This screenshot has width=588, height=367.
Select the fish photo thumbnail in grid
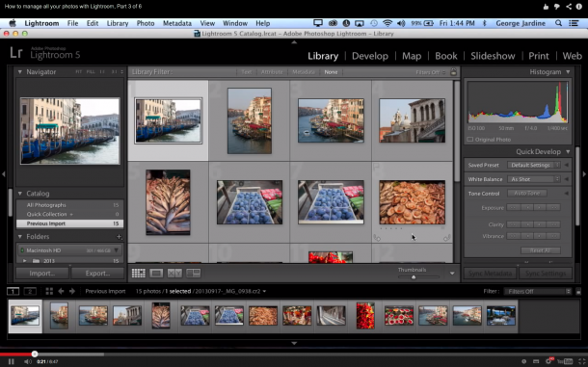click(x=168, y=202)
